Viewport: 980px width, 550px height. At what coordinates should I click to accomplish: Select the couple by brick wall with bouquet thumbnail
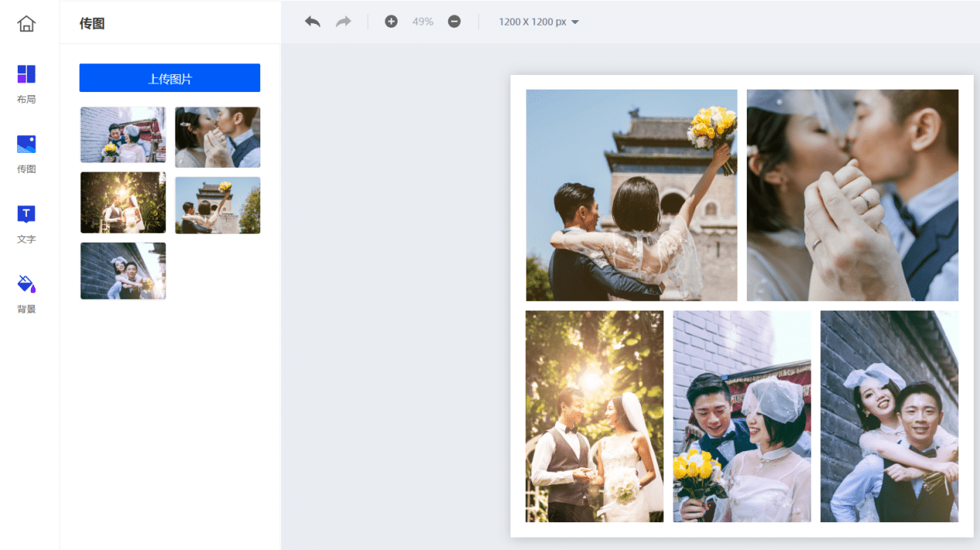[123, 135]
